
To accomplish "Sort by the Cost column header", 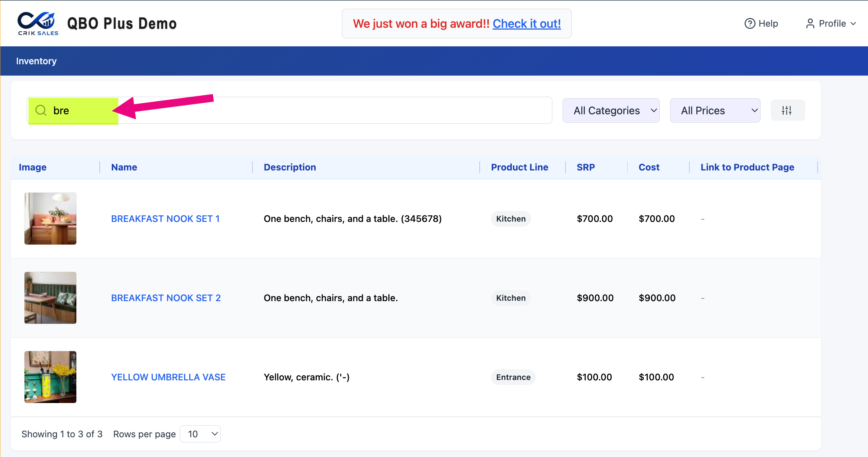I will pos(649,167).
